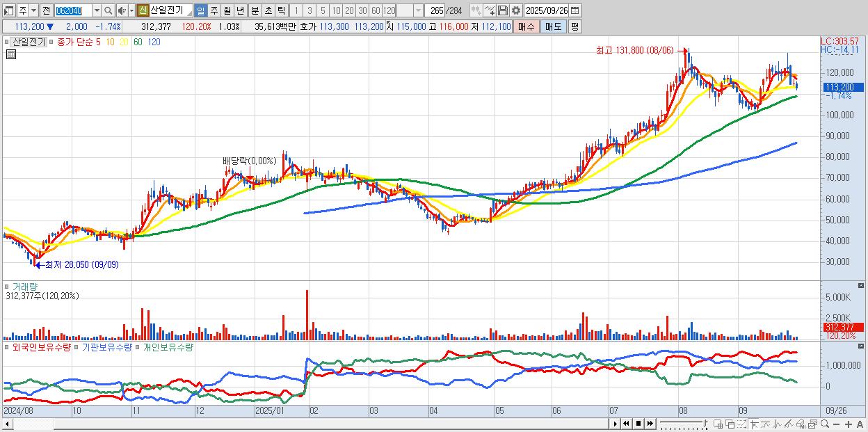Click the date field 2025/09/26
The height and width of the screenshot is (432, 868).
546,10
